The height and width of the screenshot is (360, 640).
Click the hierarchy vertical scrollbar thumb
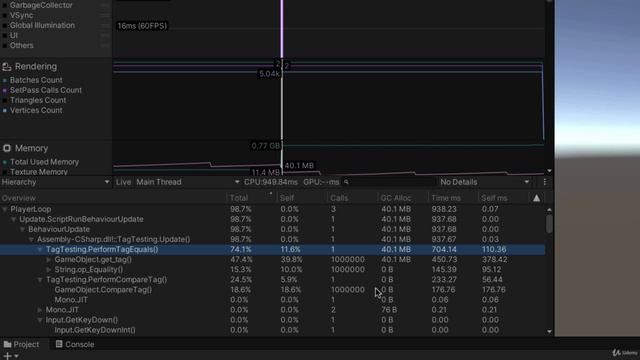(x=549, y=224)
